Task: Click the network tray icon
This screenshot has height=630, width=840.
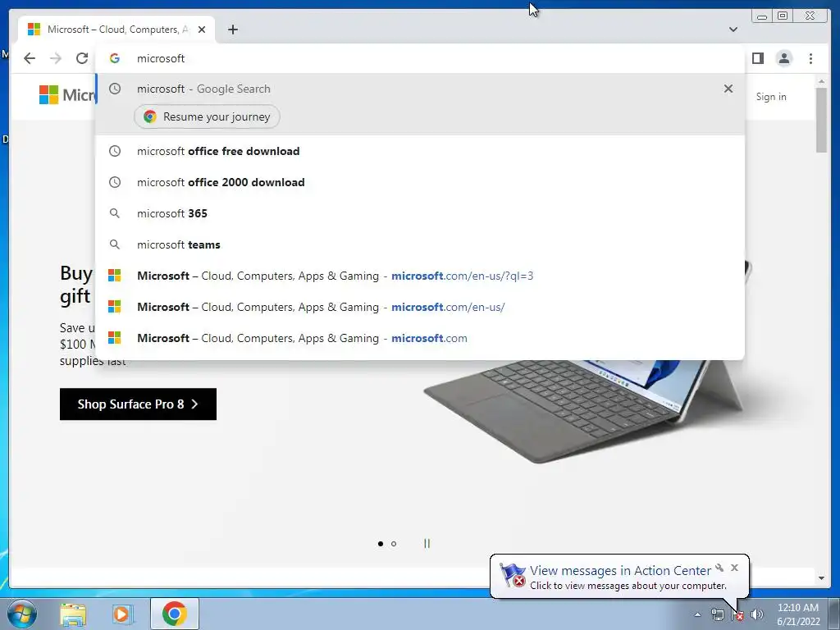Action: pos(717,614)
